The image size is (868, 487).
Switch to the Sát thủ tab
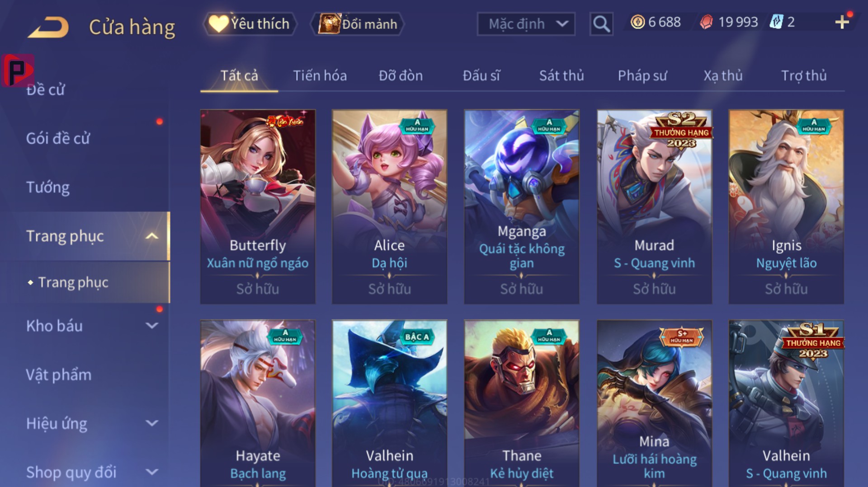coord(561,75)
